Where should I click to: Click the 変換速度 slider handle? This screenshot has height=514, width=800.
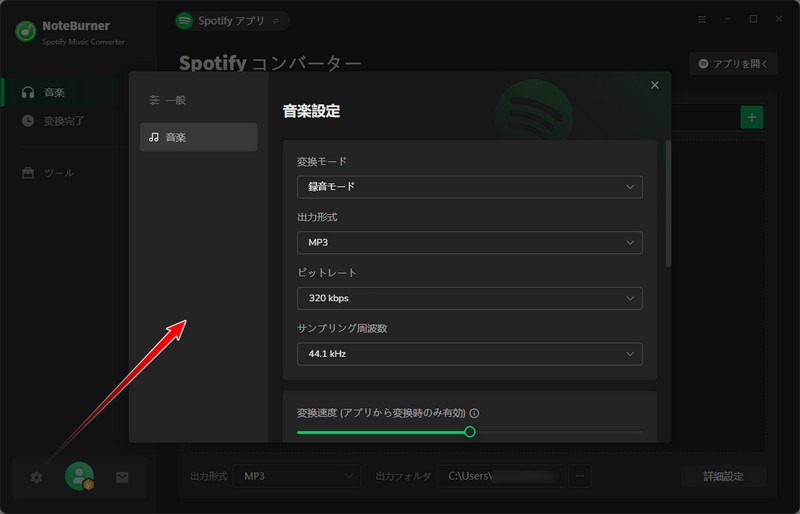click(x=470, y=432)
